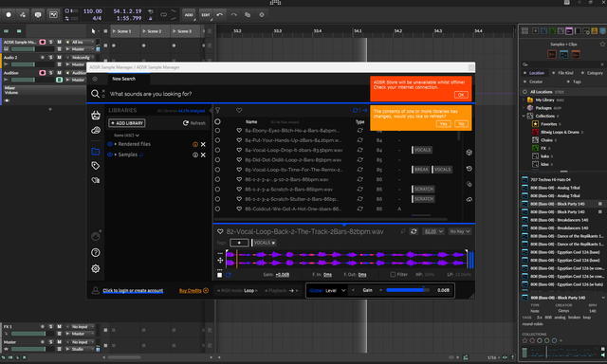Open My Library in the browser
The height and width of the screenshot is (364, 607).
tap(544, 100)
